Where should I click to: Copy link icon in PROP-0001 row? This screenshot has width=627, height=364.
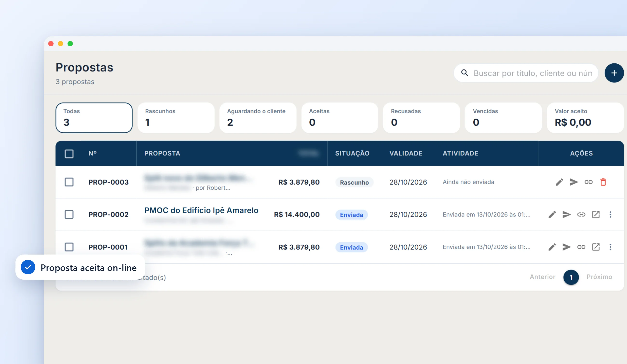(581, 247)
